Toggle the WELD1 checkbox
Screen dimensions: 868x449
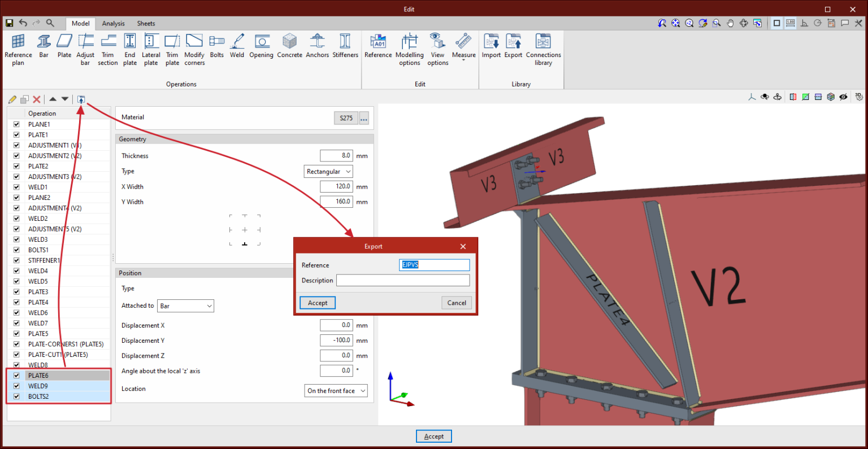(16, 187)
